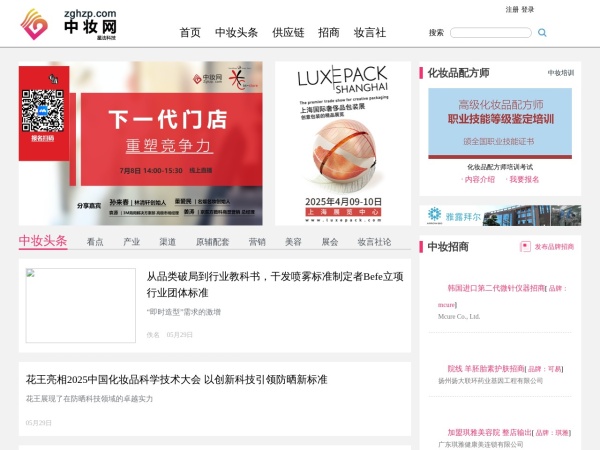Click the caption 化妆品配方师培训考试
The image size is (600, 450).
[500, 167]
